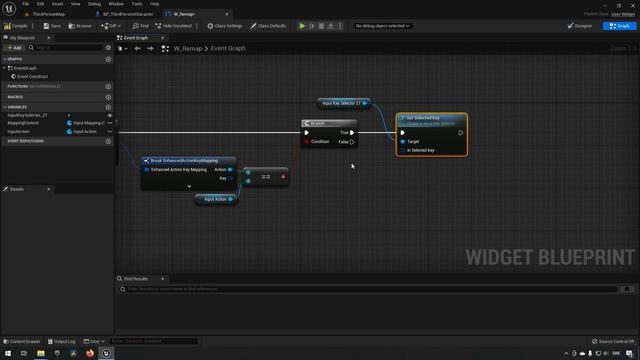Add a new event dispatcher via plus icon
Image resolution: width=640 pixels, height=360 pixels.
pos(108,141)
